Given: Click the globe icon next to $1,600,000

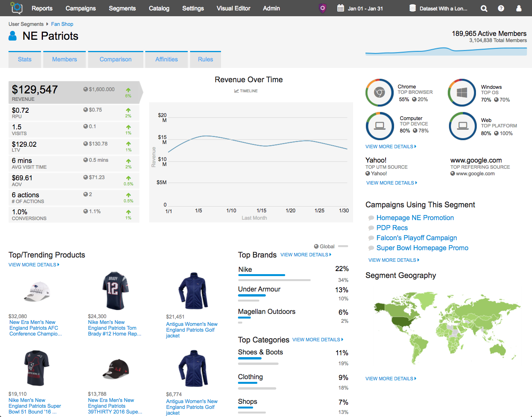Looking at the screenshot, I should [86, 89].
